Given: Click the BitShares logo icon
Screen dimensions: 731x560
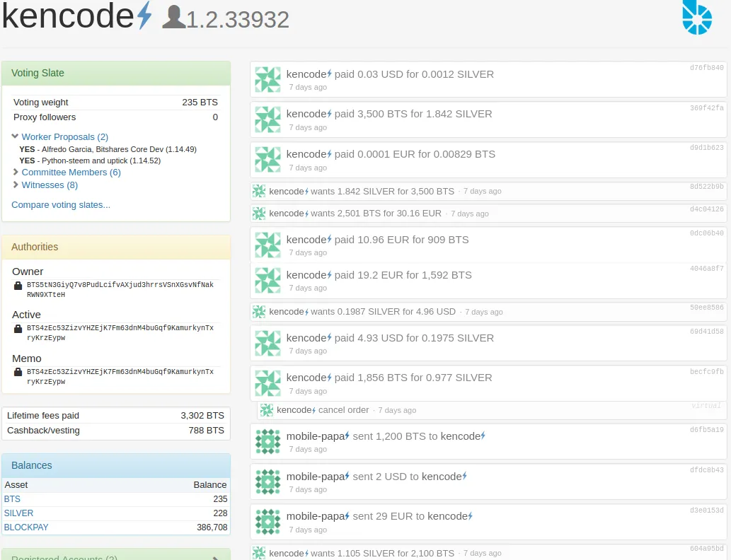Looking at the screenshot, I should [697, 18].
